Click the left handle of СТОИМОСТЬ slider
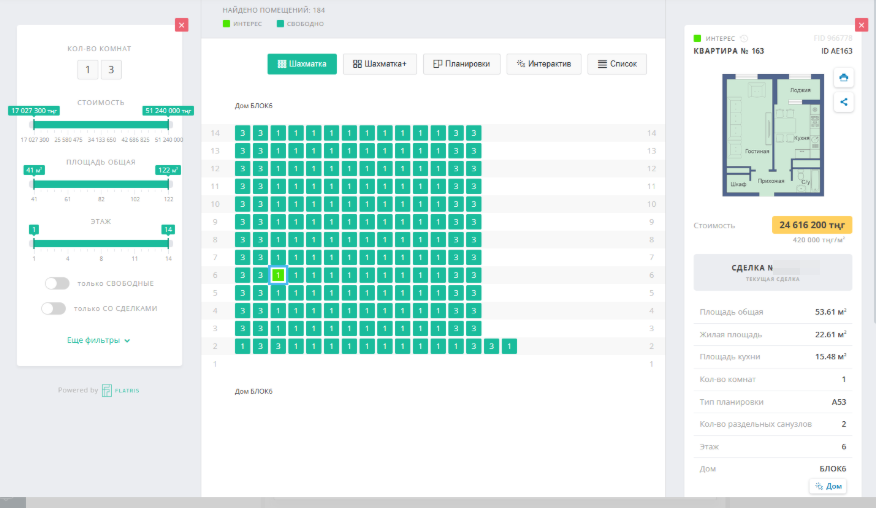Image resolution: width=876 pixels, height=508 pixels. point(33,124)
